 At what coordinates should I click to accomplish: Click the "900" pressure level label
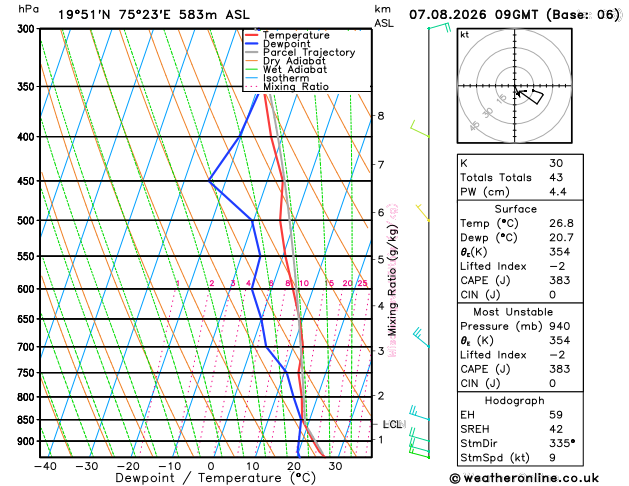pos(26,441)
